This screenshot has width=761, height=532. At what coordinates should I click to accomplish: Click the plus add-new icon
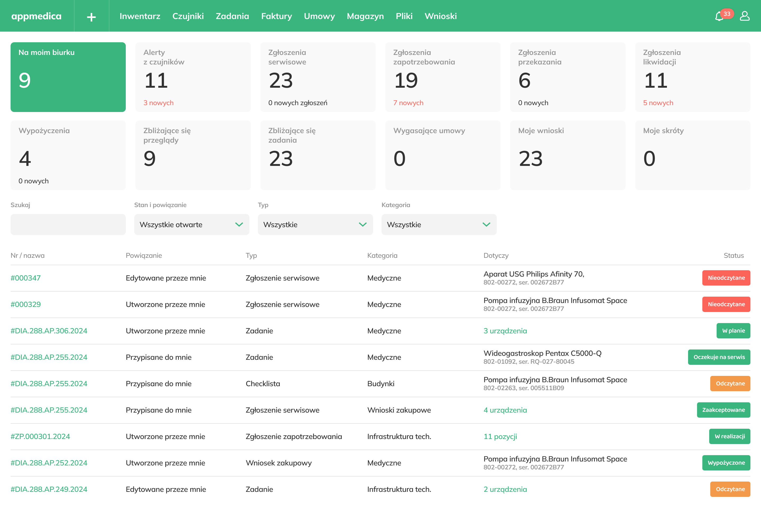tap(91, 17)
